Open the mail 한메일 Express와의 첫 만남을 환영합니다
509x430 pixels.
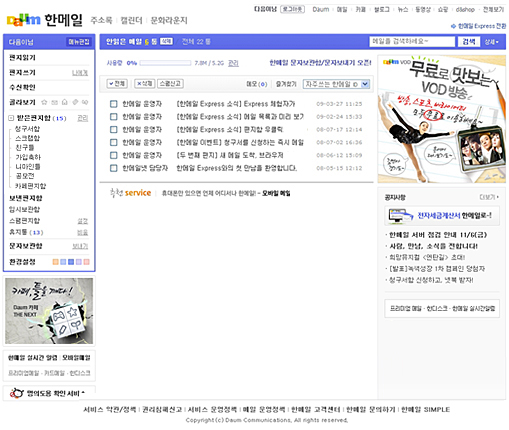click(237, 168)
